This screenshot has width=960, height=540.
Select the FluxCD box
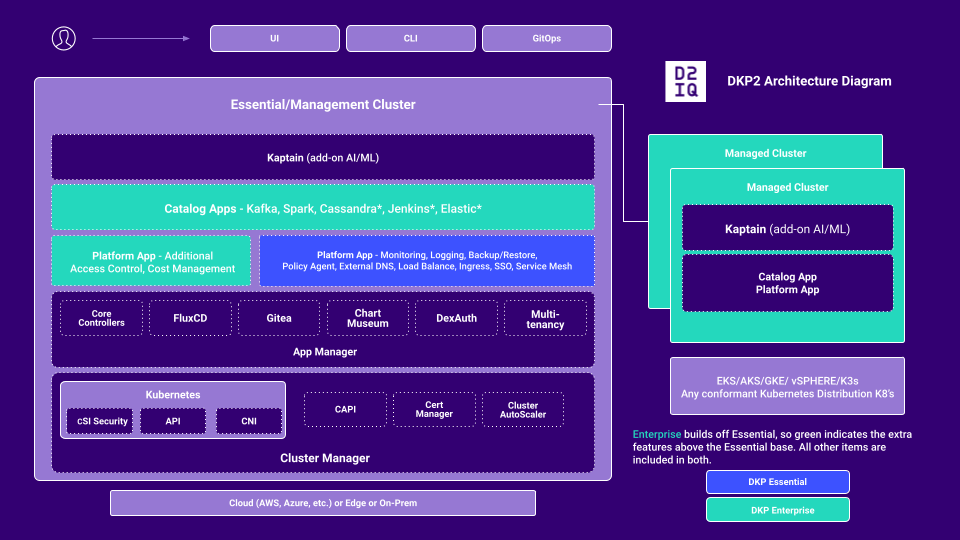190,318
